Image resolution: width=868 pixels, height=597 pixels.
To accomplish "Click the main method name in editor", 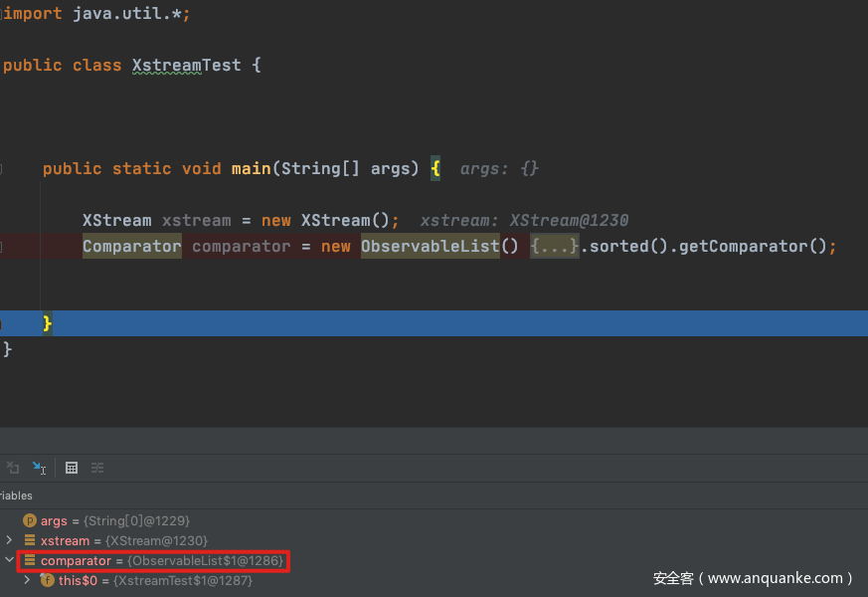I will click(x=251, y=169).
